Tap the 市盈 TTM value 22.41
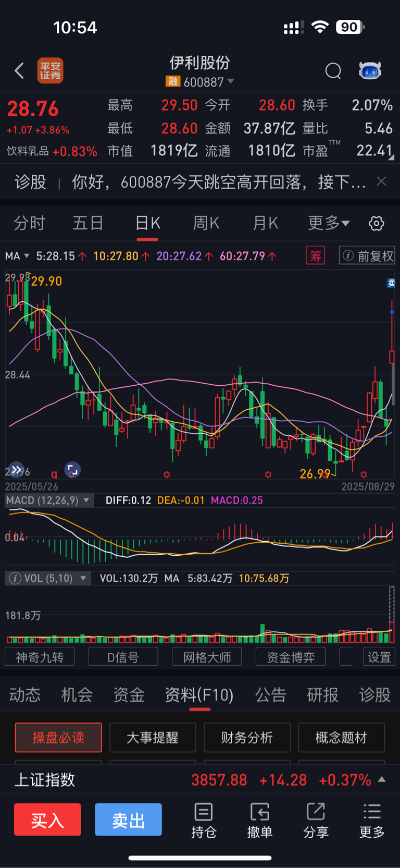 click(x=374, y=151)
